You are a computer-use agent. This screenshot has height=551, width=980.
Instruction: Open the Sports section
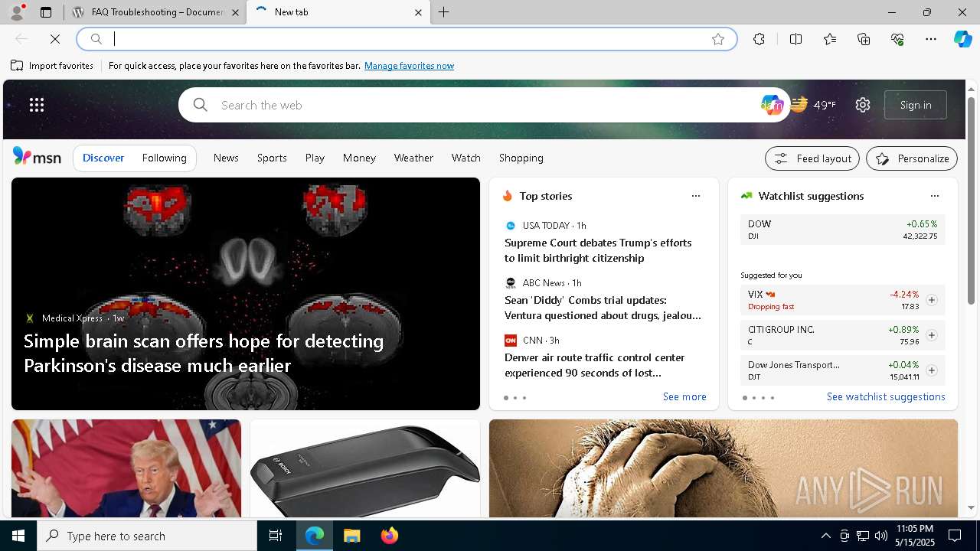coord(272,158)
